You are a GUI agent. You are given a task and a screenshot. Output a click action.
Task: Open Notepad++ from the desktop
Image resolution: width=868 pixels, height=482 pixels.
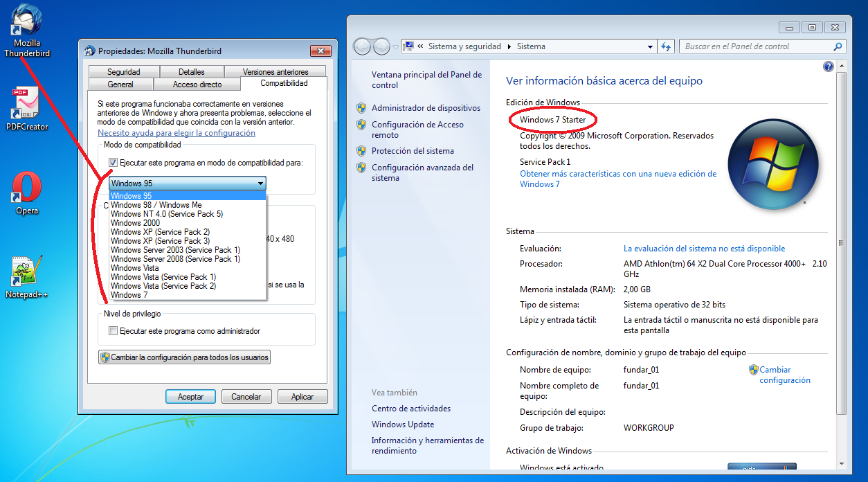pyautogui.click(x=27, y=276)
